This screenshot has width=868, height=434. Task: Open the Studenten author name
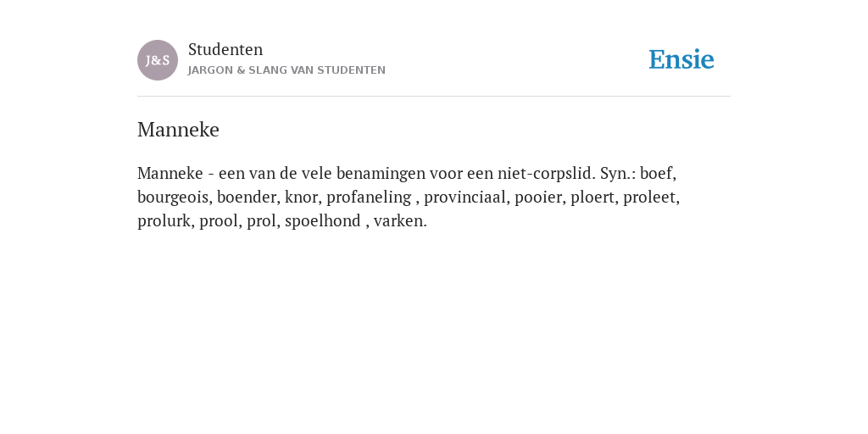(225, 49)
